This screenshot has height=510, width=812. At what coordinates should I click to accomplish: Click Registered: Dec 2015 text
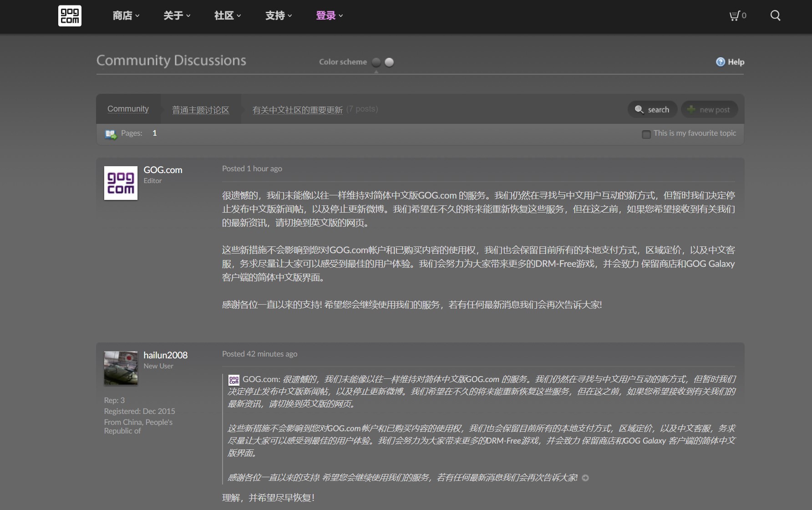tap(140, 411)
